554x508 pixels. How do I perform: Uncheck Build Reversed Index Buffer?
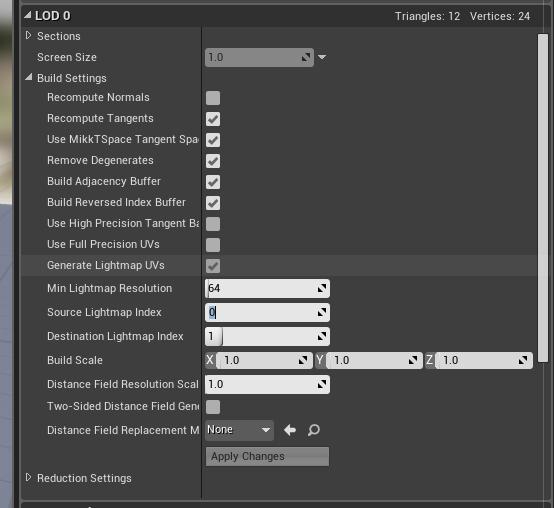pyautogui.click(x=213, y=203)
